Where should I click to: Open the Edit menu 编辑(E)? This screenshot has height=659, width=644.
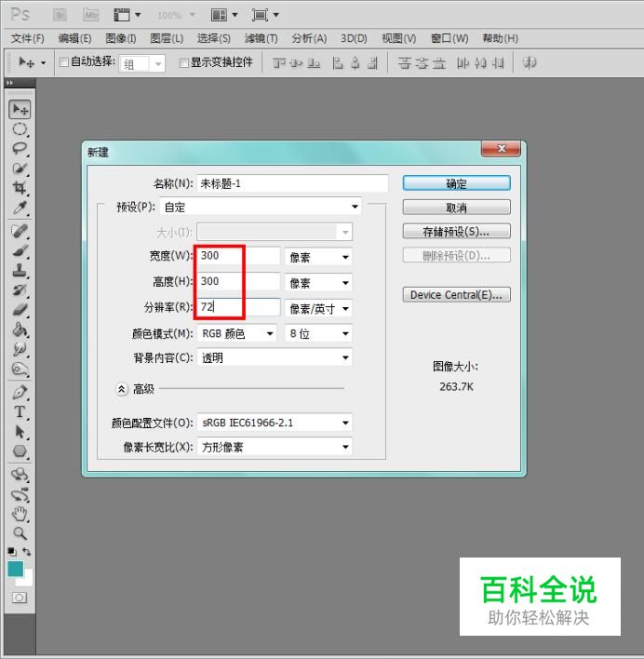[x=74, y=39]
